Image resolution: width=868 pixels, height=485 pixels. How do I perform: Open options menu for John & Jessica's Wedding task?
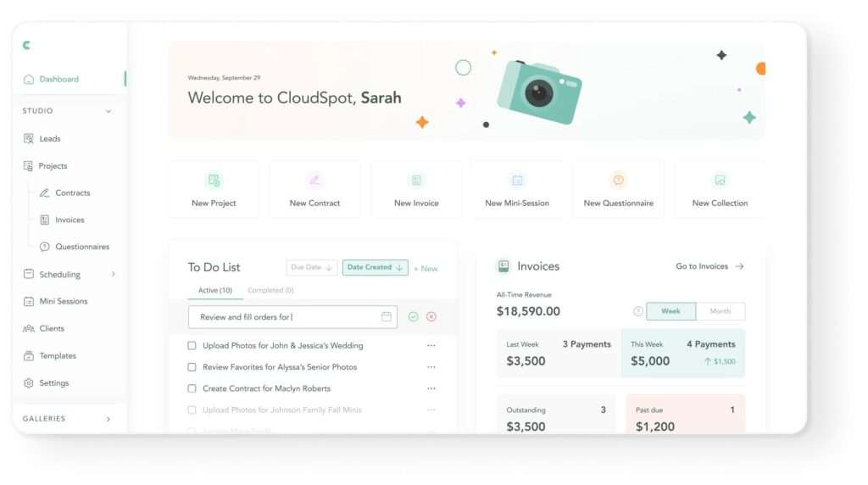(431, 345)
